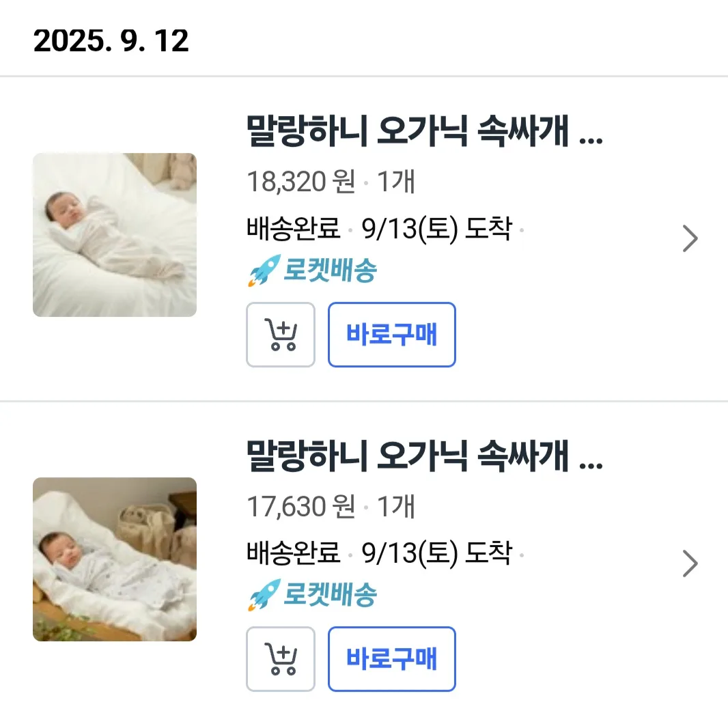The width and height of the screenshot is (728, 728).
Task: Add the 18,320원 item to cart
Action: coord(280,335)
